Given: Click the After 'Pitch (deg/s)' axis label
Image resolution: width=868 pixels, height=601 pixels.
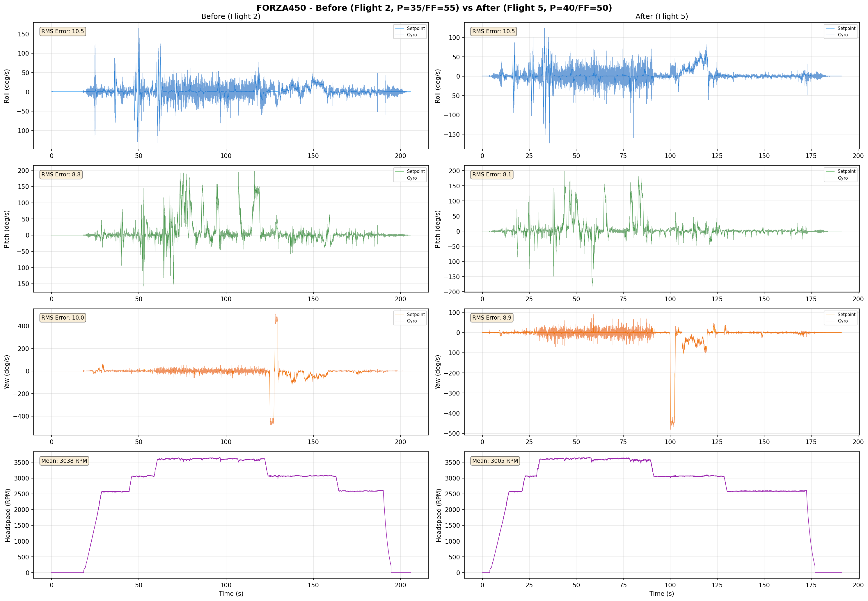Looking at the screenshot, I should (437, 229).
